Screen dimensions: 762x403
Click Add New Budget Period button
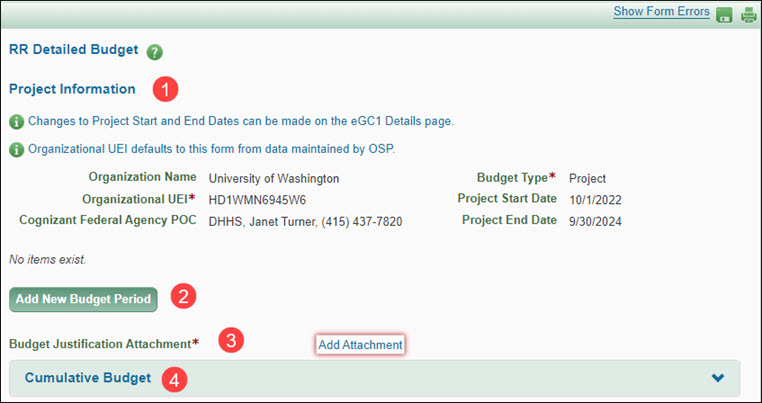(83, 298)
